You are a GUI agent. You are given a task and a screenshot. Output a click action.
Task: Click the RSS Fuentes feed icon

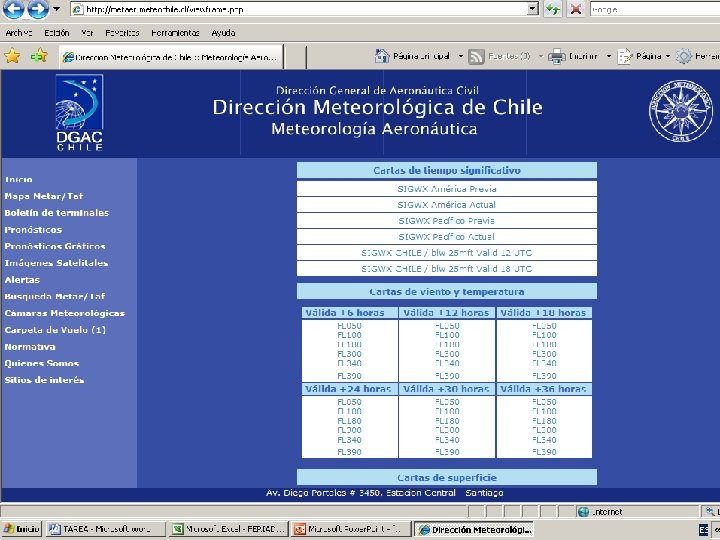pyautogui.click(x=476, y=56)
